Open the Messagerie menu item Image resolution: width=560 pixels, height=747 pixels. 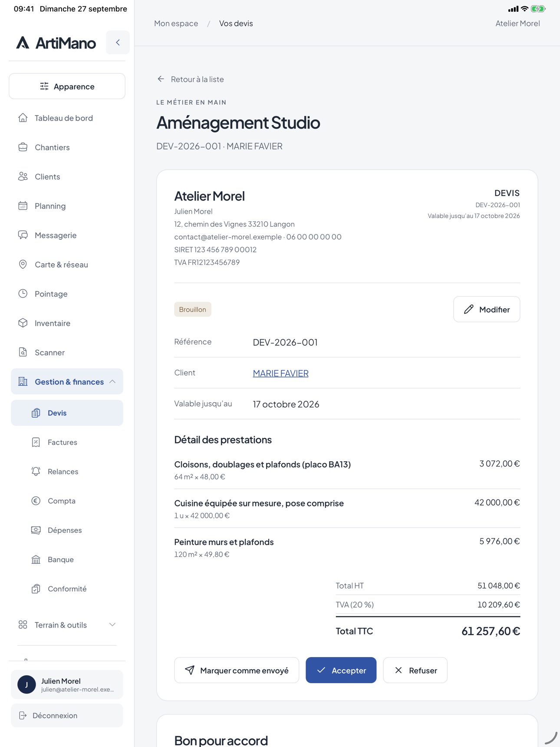pos(67,235)
